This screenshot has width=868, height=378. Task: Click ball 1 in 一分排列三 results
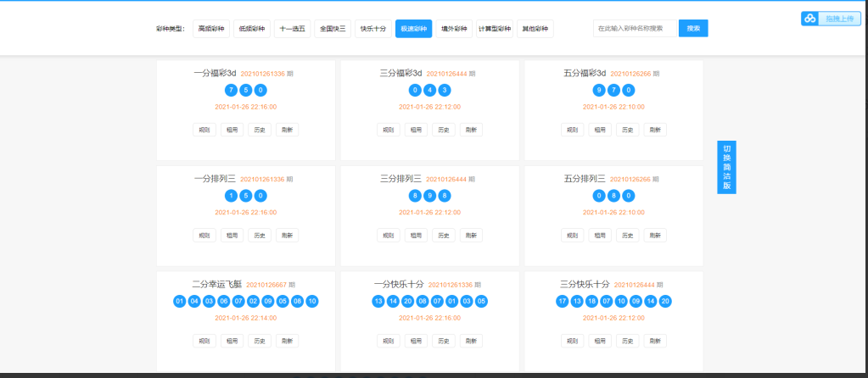(x=232, y=196)
